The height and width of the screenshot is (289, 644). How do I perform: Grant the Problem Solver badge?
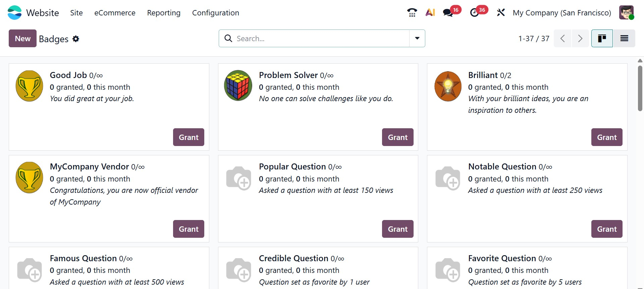(x=397, y=137)
